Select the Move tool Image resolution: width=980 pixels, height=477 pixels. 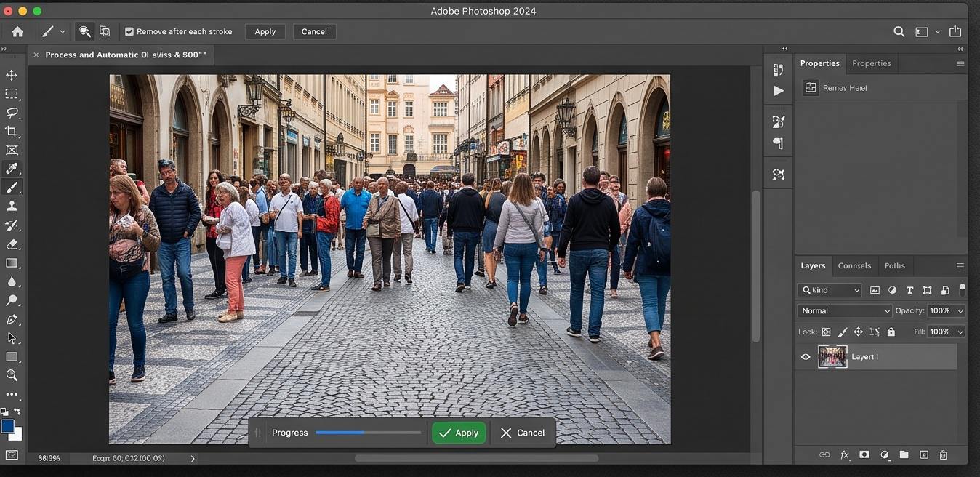coord(12,75)
